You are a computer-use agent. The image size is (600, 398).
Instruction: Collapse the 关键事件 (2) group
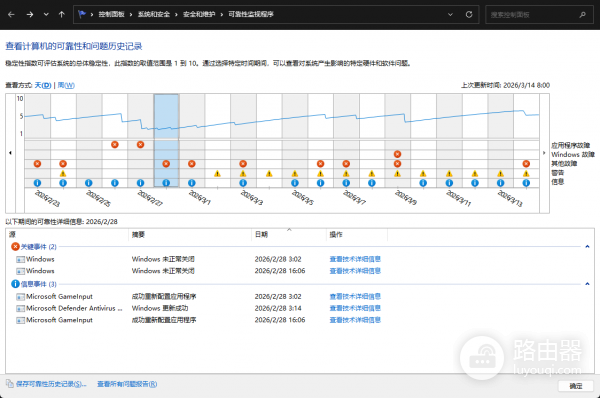click(x=587, y=246)
